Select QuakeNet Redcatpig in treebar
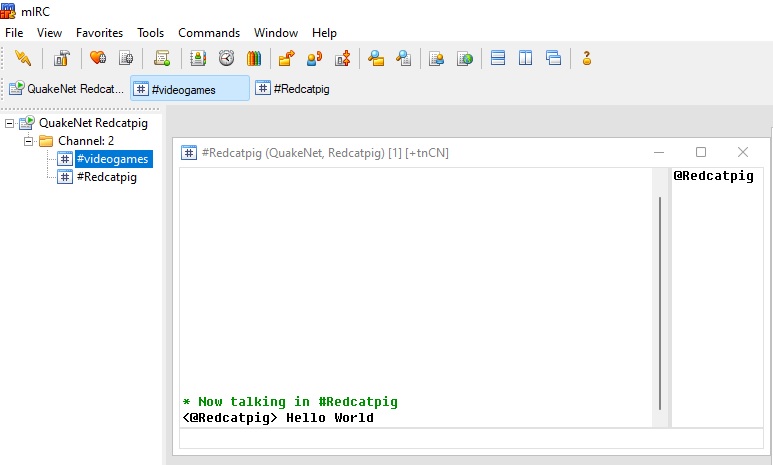773x465 pixels. (93, 123)
